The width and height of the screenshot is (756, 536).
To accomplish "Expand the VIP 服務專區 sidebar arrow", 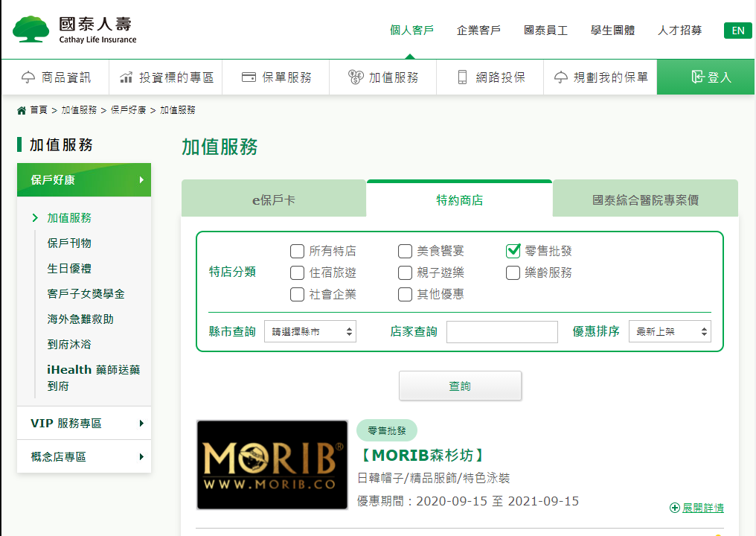I will click(x=141, y=423).
